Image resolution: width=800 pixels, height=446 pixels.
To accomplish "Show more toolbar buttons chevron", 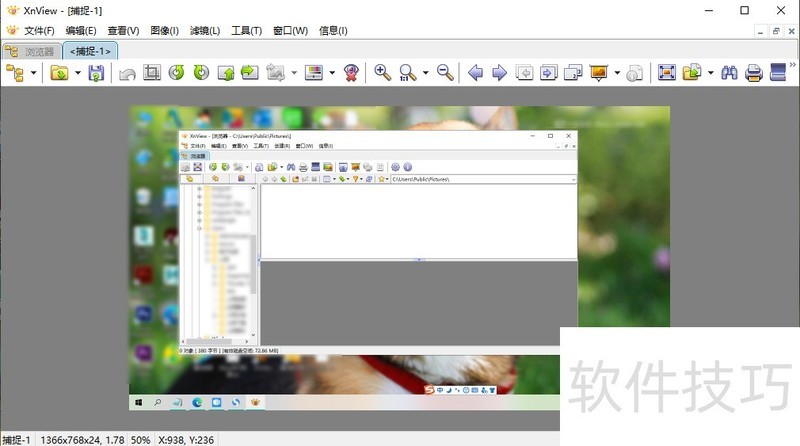I will (792, 65).
